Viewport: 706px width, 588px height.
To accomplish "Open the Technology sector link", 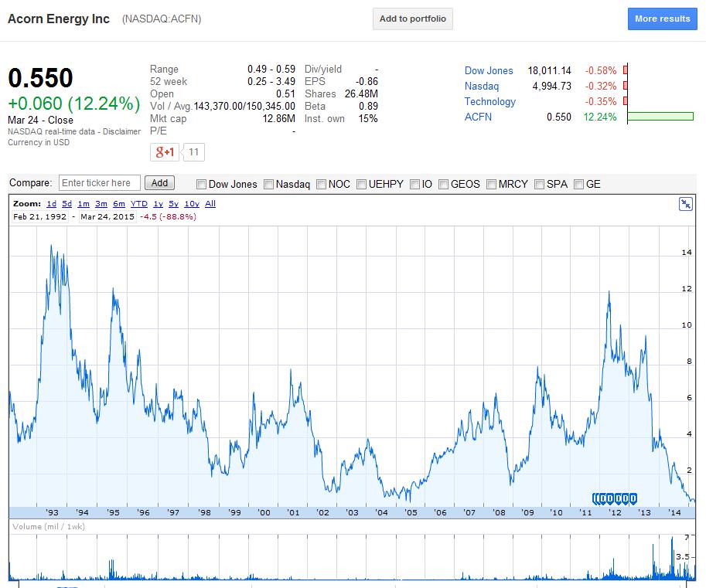I will pos(489,101).
